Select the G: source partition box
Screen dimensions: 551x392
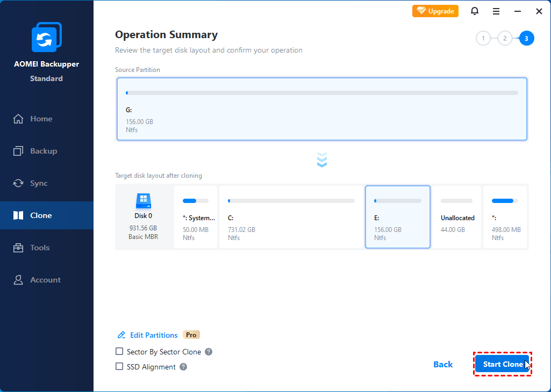tap(322, 109)
